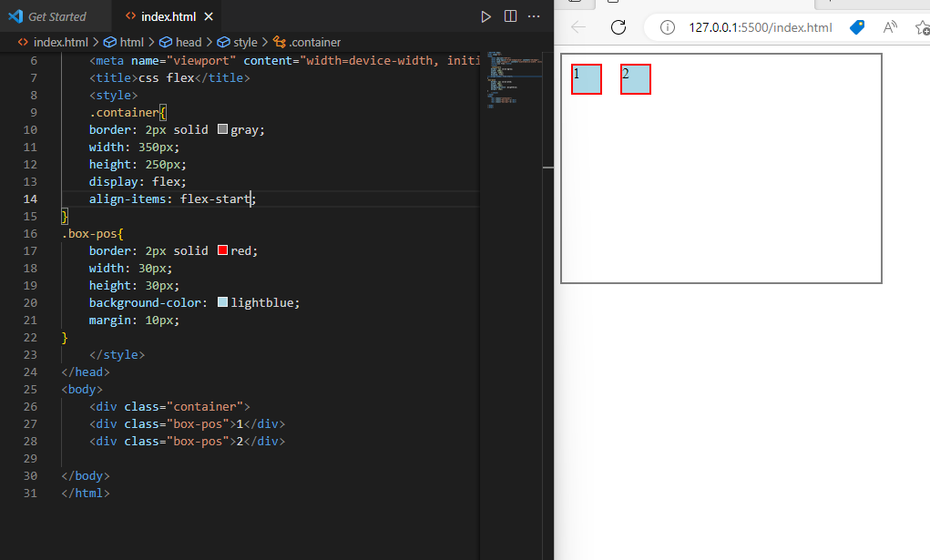This screenshot has width=930, height=560.
Task: Click the title tag 'css flex' line
Action: point(169,77)
